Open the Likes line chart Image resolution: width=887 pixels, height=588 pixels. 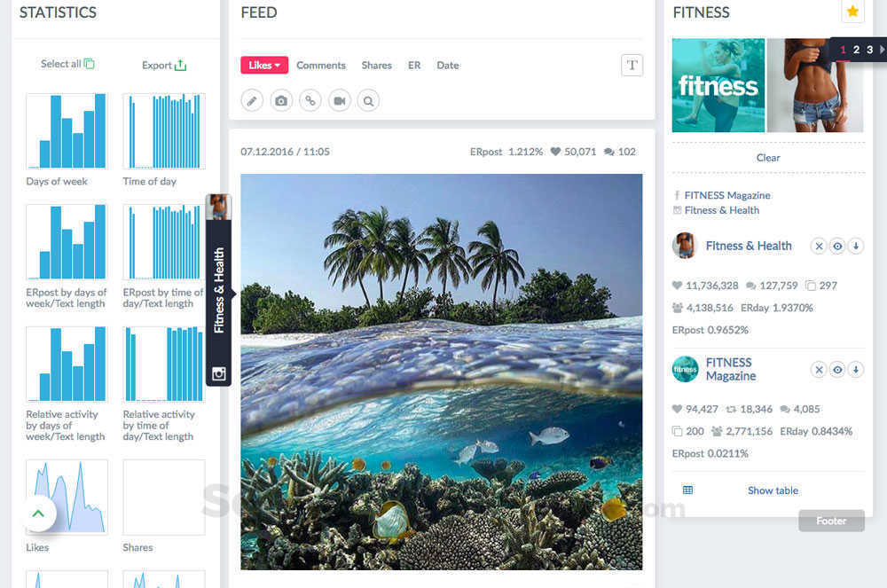coord(67,497)
